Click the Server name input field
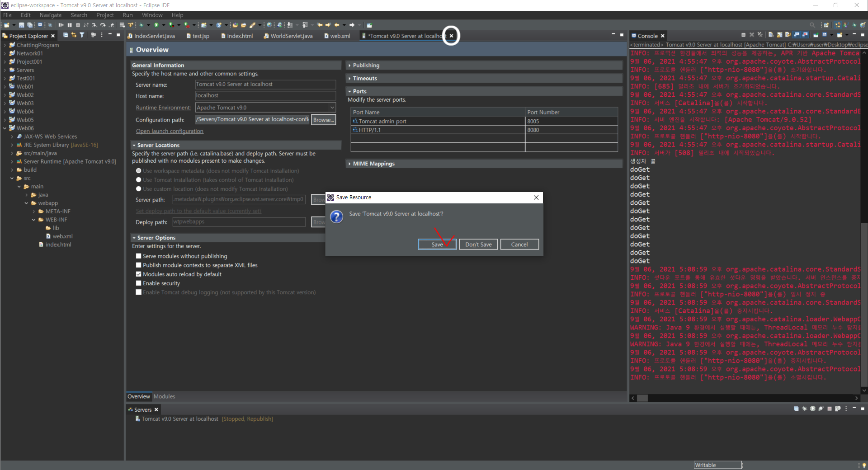The width and height of the screenshot is (868, 470). [x=265, y=85]
